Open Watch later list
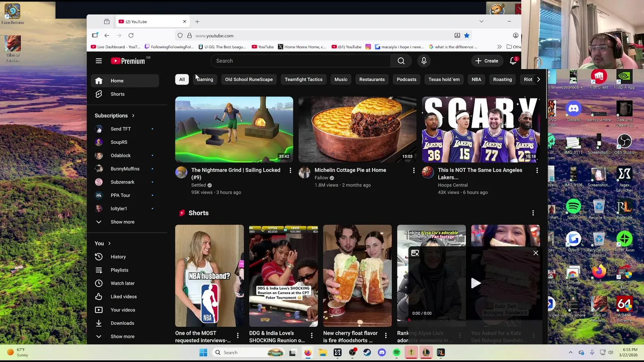The width and height of the screenshot is (644, 362). tap(125, 284)
